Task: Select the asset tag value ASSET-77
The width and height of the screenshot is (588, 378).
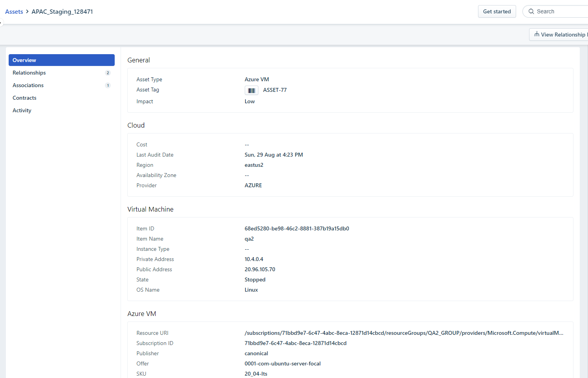Action: coord(275,90)
